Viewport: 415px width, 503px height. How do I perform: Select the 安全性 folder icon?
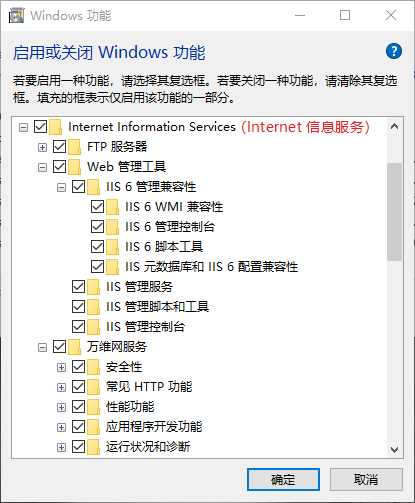click(x=94, y=367)
